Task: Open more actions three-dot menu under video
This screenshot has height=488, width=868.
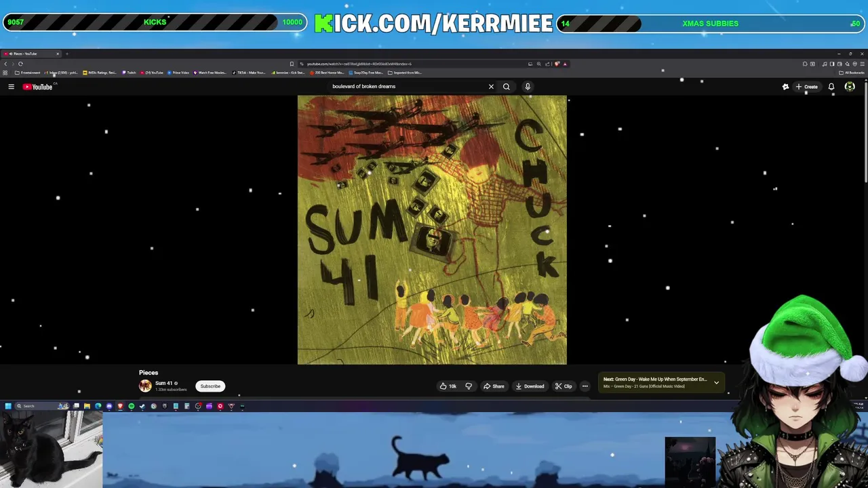Action: coord(585,386)
